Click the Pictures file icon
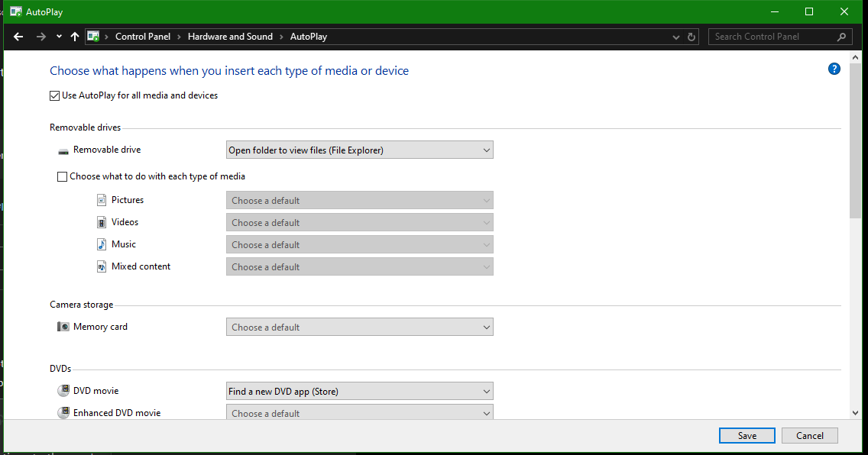868x455 pixels. click(x=102, y=200)
